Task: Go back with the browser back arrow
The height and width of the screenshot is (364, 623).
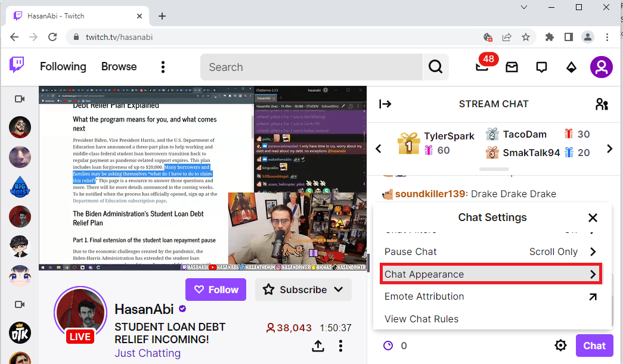Action: (x=14, y=37)
